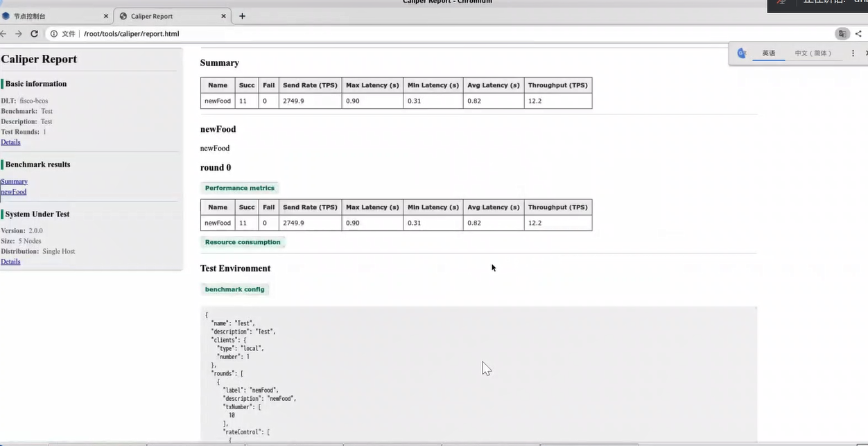The width and height of the screenshot is (868, 446).
Task: Click the Basic information heading
Action: 36,84
